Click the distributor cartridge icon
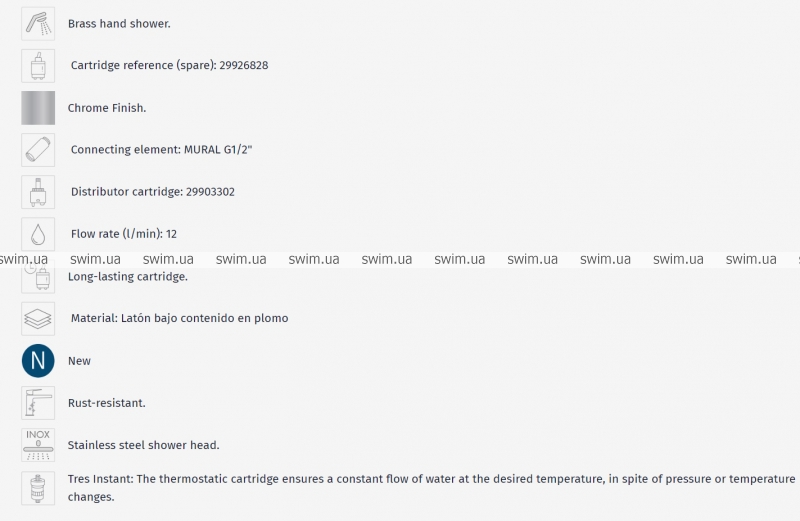Viewport: 800px width, 521px height. 38,191
